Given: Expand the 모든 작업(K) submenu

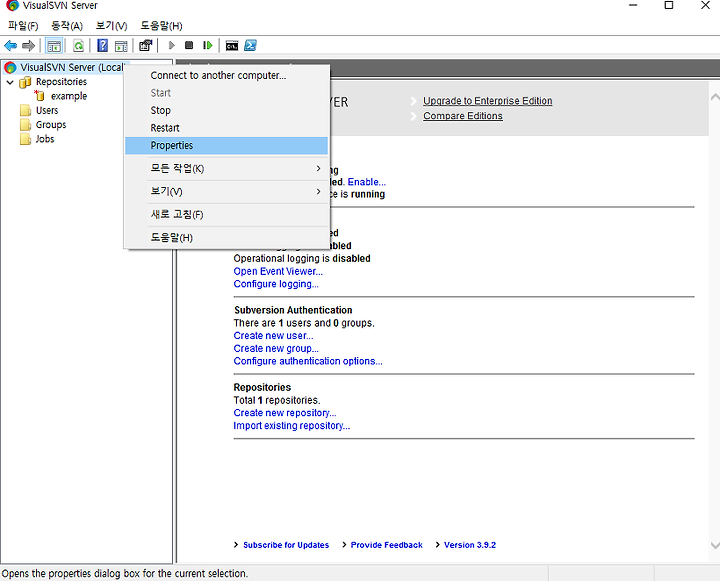Looking at the screenshot, I should pos(226,169).
